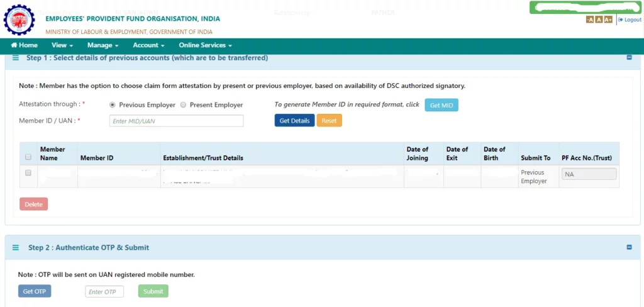This screenshot has height=307, width=644.
Task: Click the Get Details button
Action: coord(294,121)
